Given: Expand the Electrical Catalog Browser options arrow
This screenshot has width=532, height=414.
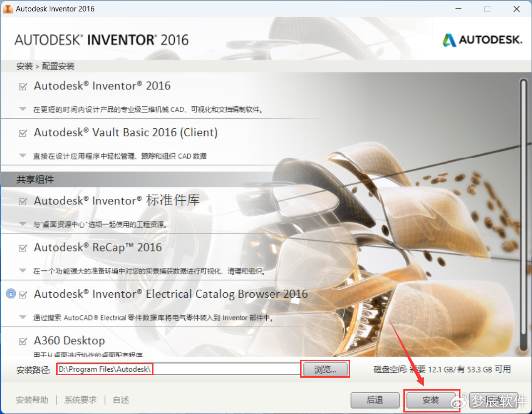Looking at the screenshot, I should click(23, 317).
